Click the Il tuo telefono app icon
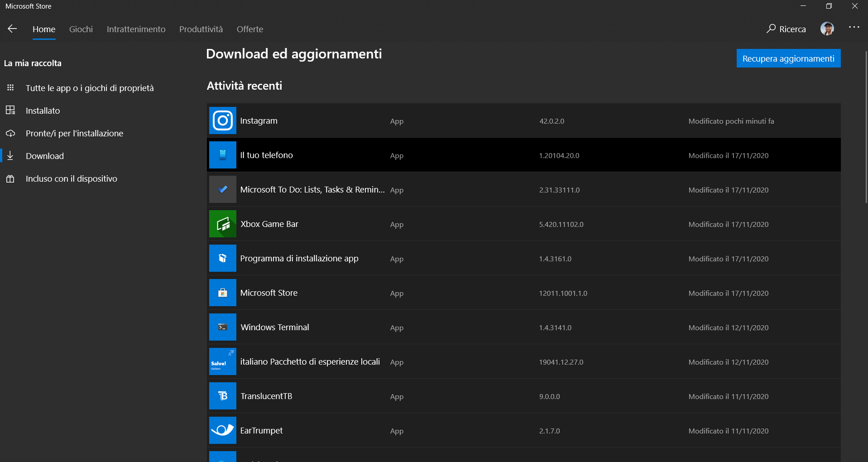The image size is (868, 462). pos(223,155)
